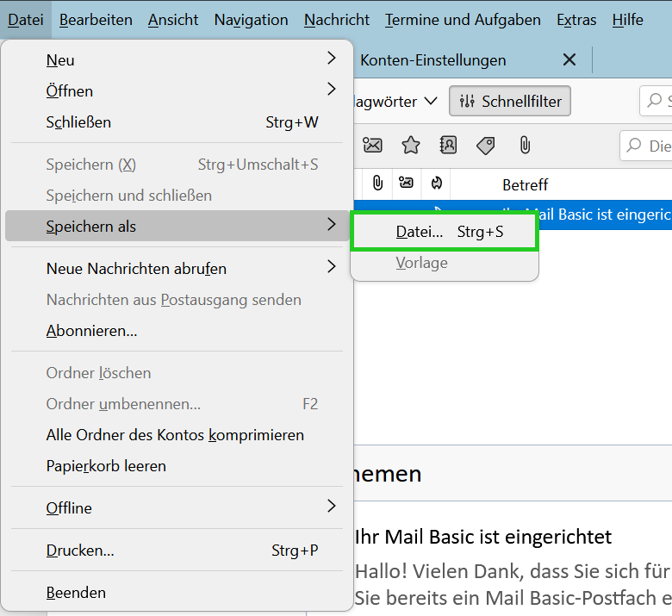This screenshot has width=672, height=616.
Task: Open the Hilfe menu
Action: pyautogui.click(x=627, y=20)
